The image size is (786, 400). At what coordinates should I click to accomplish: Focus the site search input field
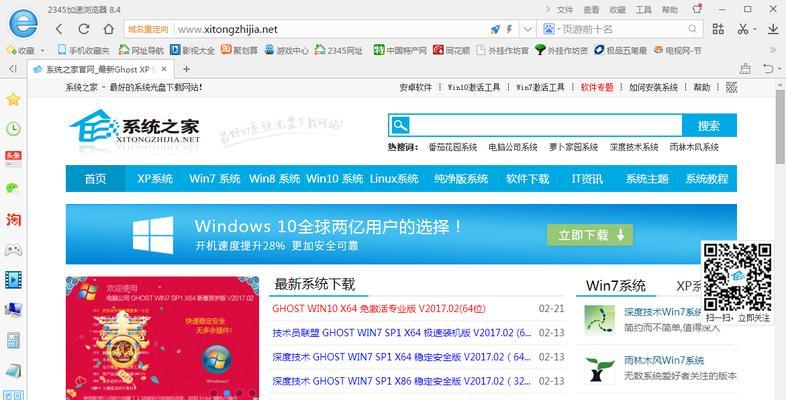click(x=546, y=126)
